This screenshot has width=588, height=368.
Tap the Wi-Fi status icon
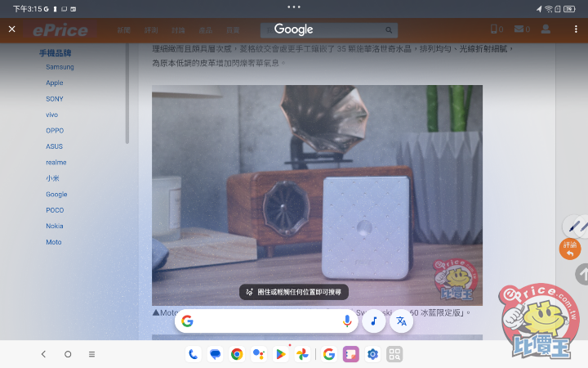coord(549,9)
